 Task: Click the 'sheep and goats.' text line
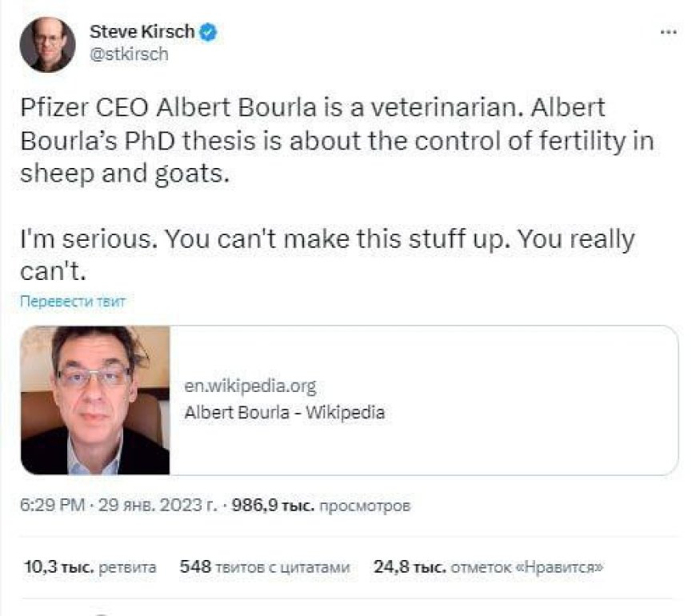pyautogui.click(x=124, y=174)
